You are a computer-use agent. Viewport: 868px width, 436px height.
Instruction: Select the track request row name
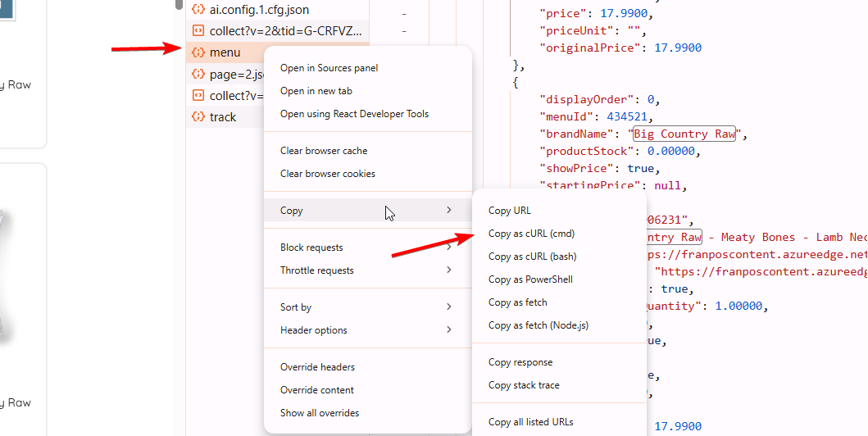click(x=223, y=117)
